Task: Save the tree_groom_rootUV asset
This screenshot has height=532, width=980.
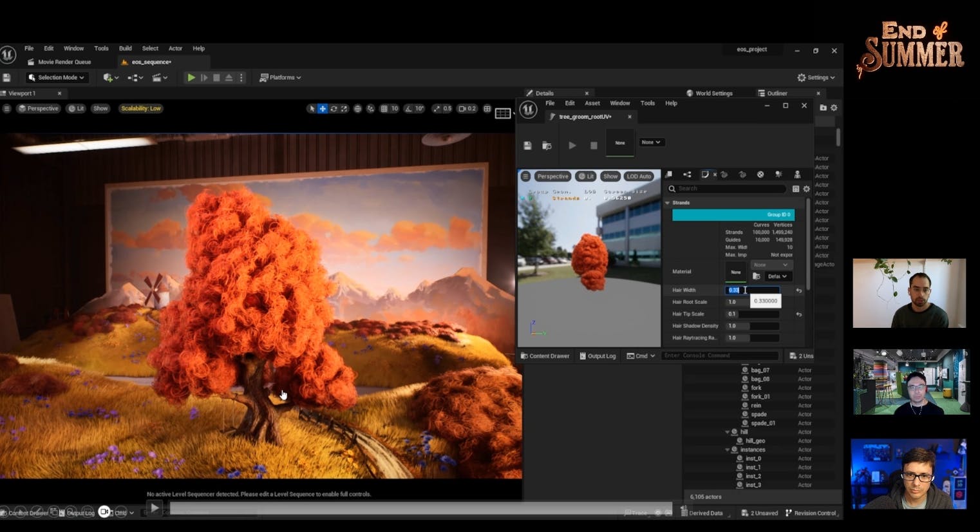Action: (x=527, y=146)
